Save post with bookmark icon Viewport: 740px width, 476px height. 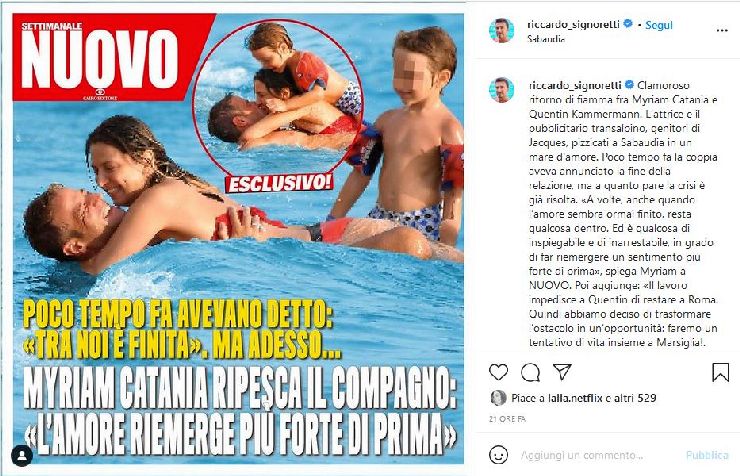pos(720,372)
